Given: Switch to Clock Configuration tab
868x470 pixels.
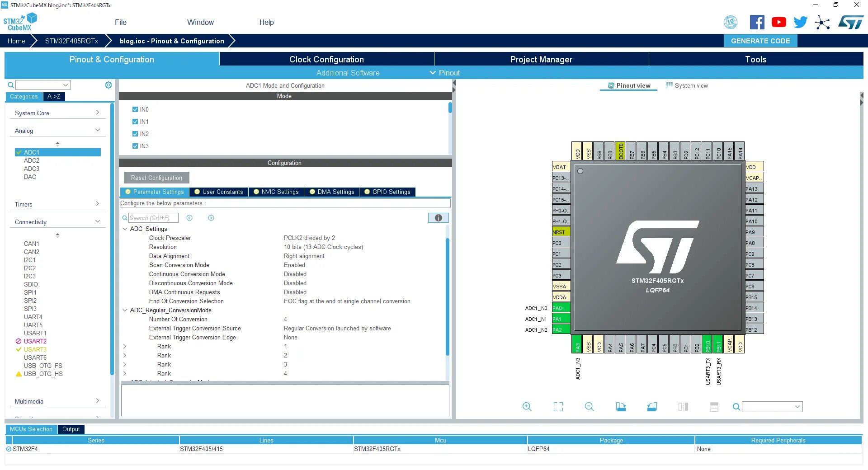Looking at the screenshot, I should [326, 59].
